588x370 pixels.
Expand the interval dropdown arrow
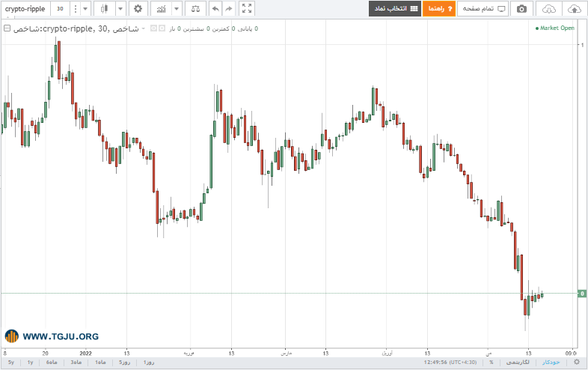[85, 9]
